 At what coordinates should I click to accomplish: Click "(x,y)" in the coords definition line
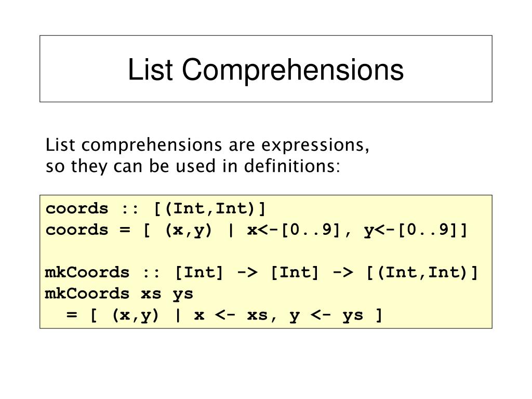pos(188,230)
